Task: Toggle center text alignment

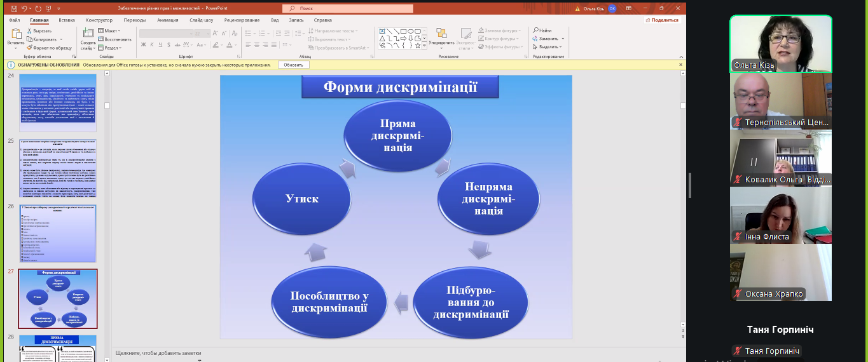Action: tap(257, 44)
